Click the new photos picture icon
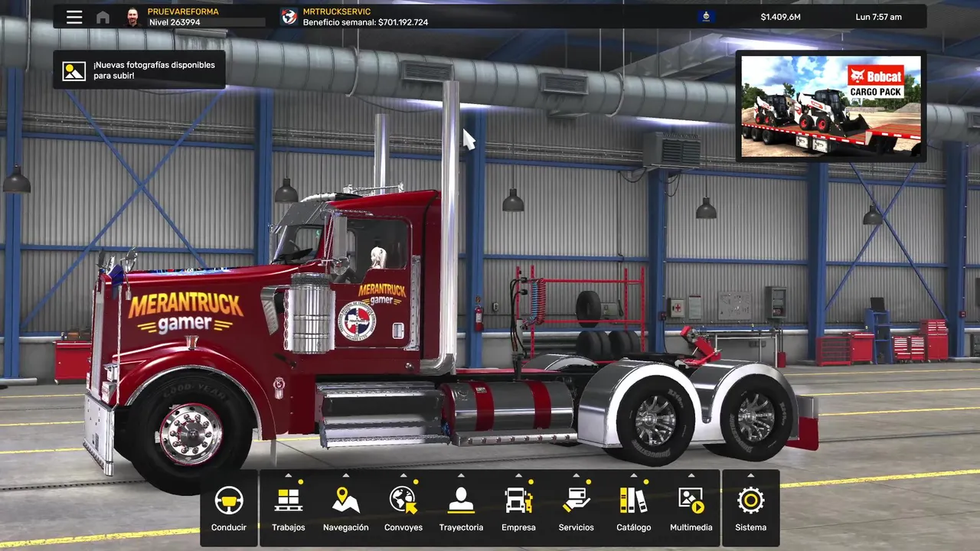The image size is (980, 551). point(74,70)
